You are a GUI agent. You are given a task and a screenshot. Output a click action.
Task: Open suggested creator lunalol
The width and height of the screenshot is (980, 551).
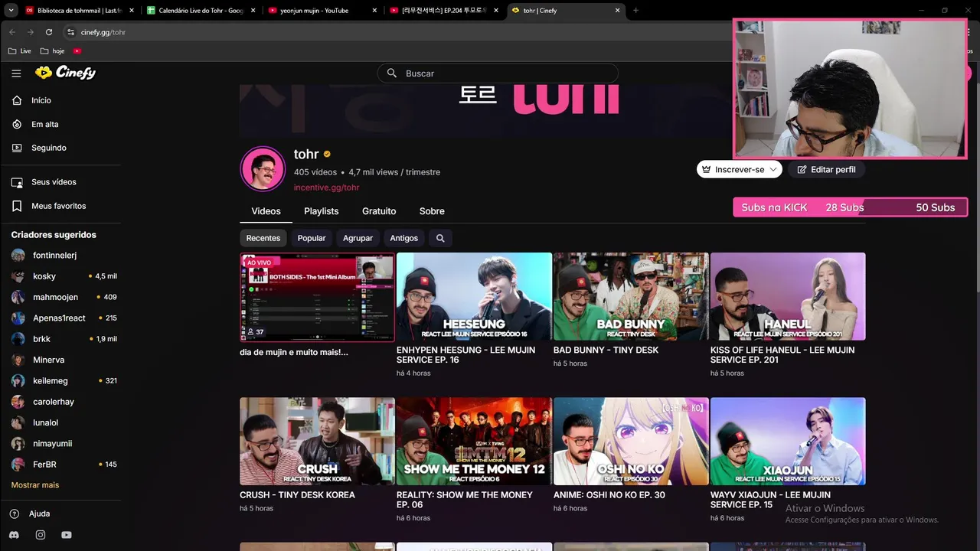[45, 422]
